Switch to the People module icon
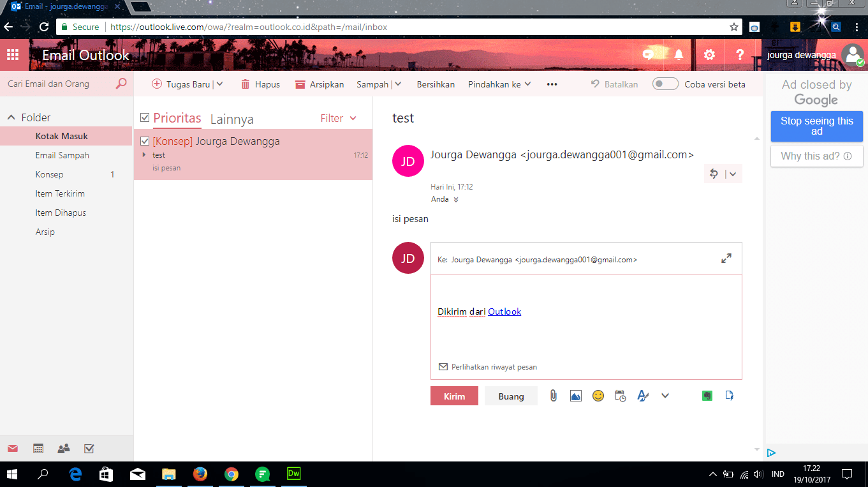 (64, 449)
